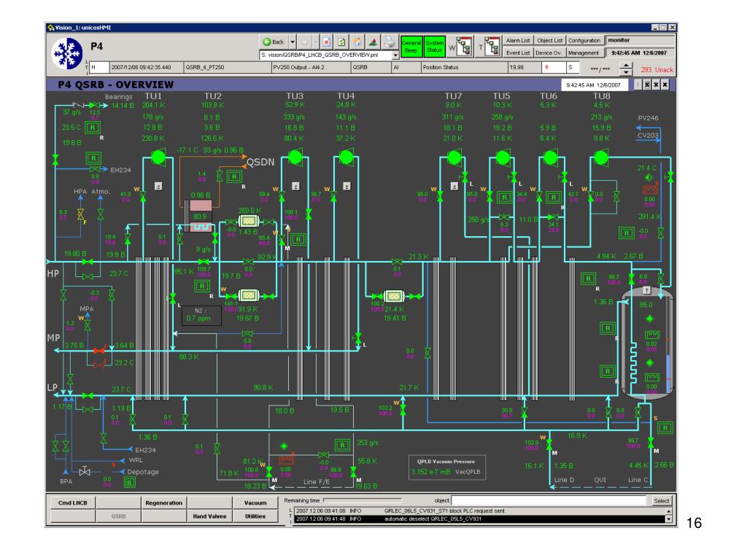Click the alarm row down stepper arrow
Image resolution: width=747 pixels, height=560 pixels.
[625, 72]
